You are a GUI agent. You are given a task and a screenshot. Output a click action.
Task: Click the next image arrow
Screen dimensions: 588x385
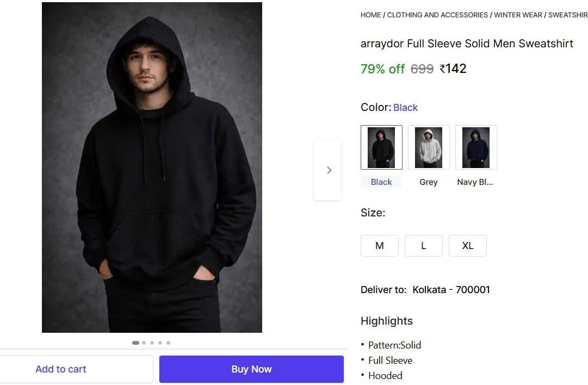[x=328, y=170]
